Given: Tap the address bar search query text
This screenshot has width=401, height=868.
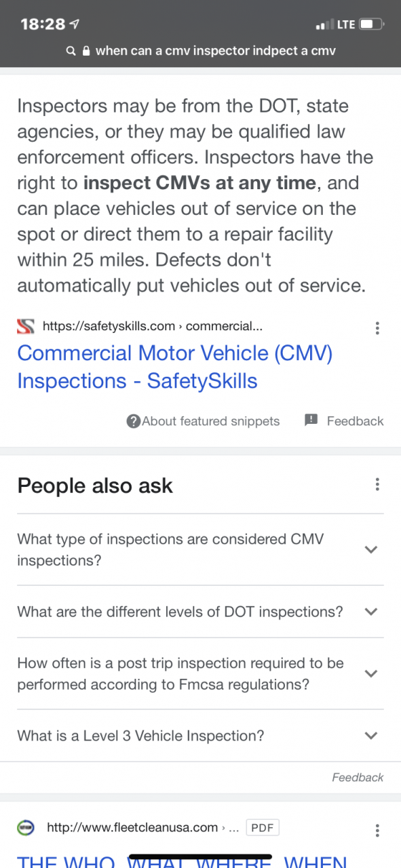Looking at the screenshot, I should pyautogui.click(x=216, y=51).
